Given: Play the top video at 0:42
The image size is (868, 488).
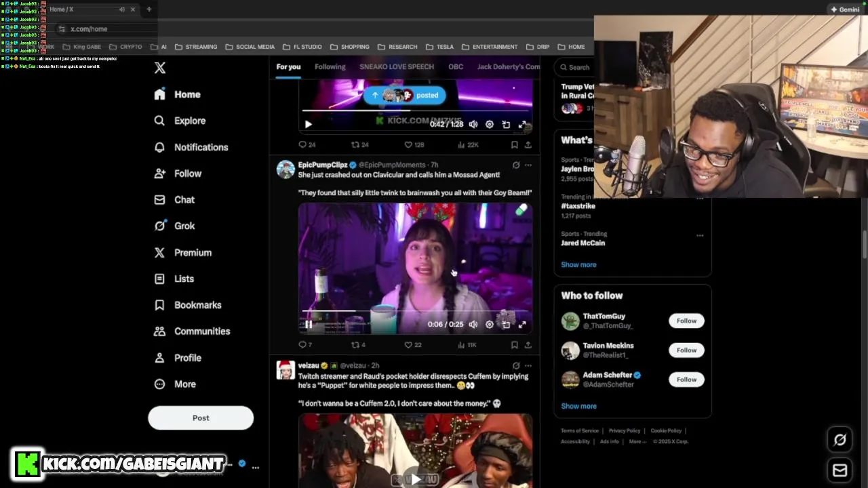Looking at the screenshot, I should (309, 125).
